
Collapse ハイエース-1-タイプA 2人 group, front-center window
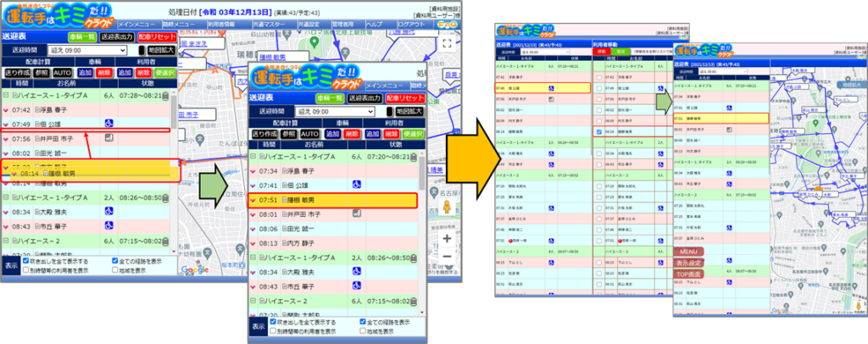pyautogui.click(x=253, y=258)
